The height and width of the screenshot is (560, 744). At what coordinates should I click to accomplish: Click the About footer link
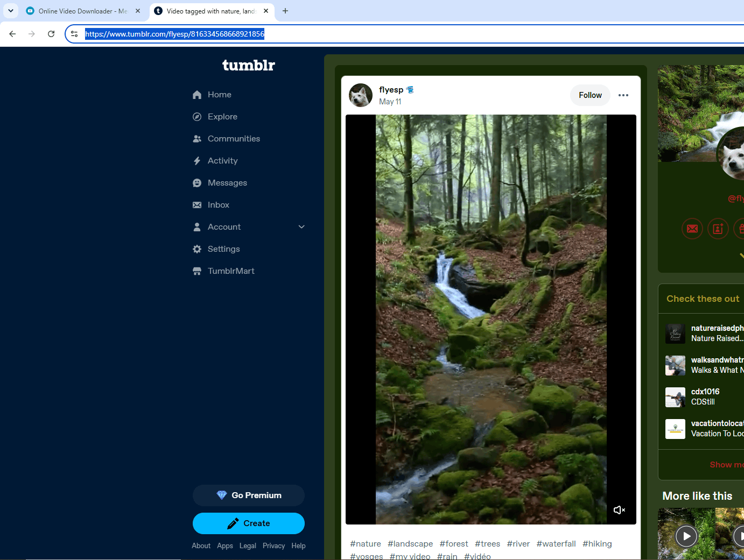[x=201, y=545]
